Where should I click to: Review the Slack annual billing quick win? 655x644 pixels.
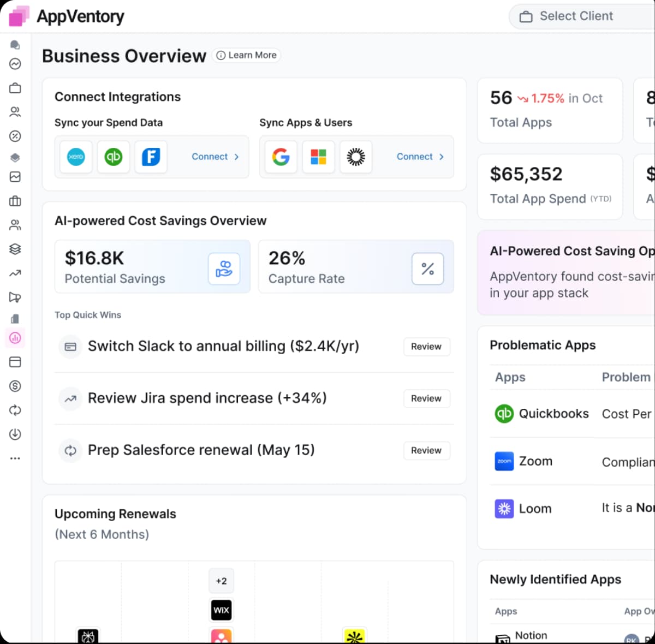click(x=426, y=347)
